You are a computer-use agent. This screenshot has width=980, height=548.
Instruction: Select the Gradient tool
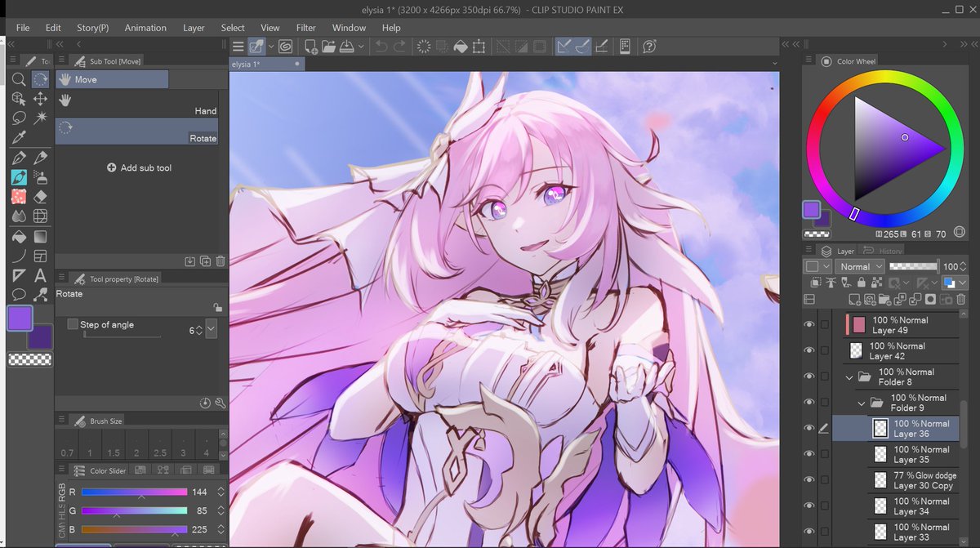(x=40, y=237)
